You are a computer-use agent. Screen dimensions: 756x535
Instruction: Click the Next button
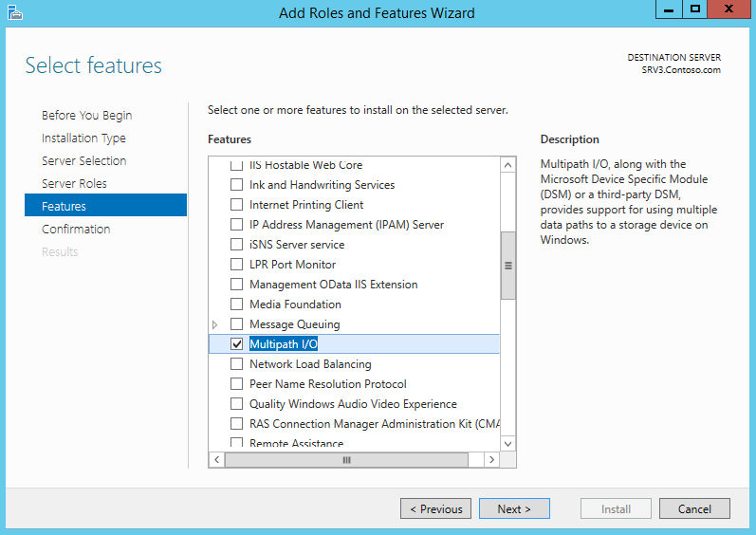(514, 509)
